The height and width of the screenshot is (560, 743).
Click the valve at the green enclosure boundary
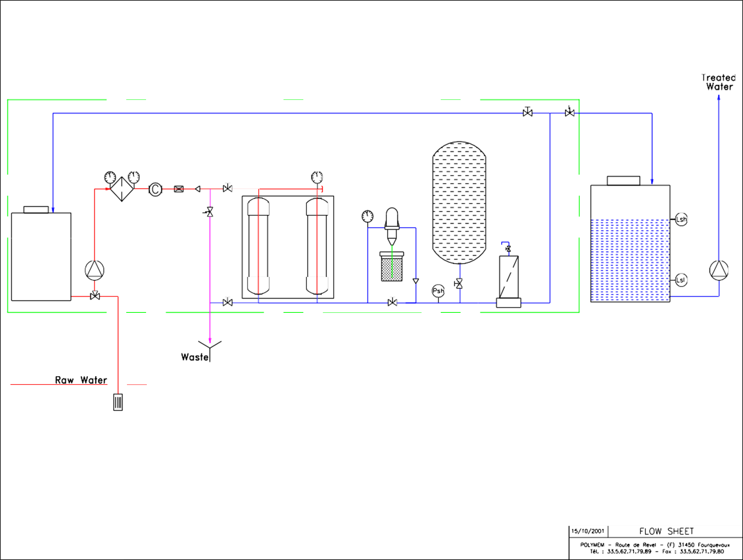point(570,112)
